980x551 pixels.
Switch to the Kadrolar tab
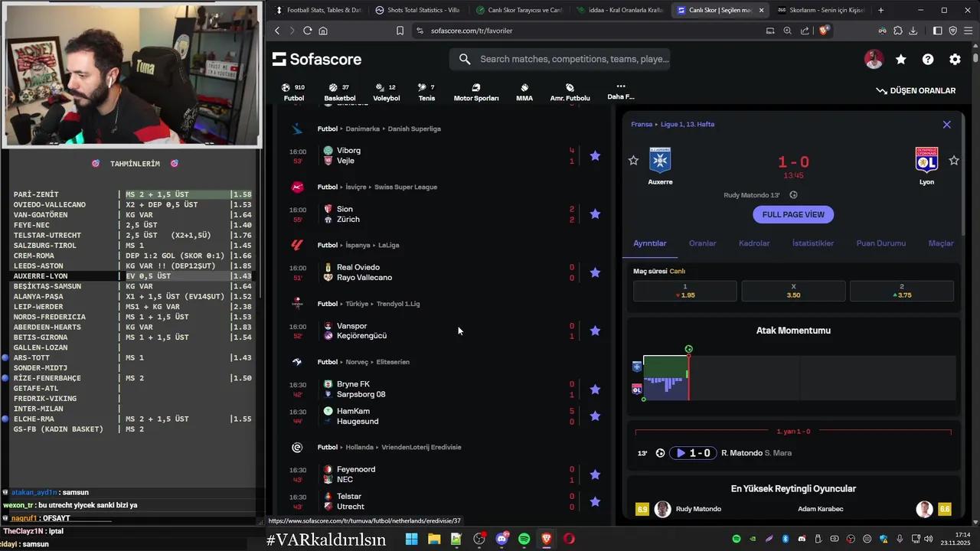pyautogui.click(x=754, y=243)
